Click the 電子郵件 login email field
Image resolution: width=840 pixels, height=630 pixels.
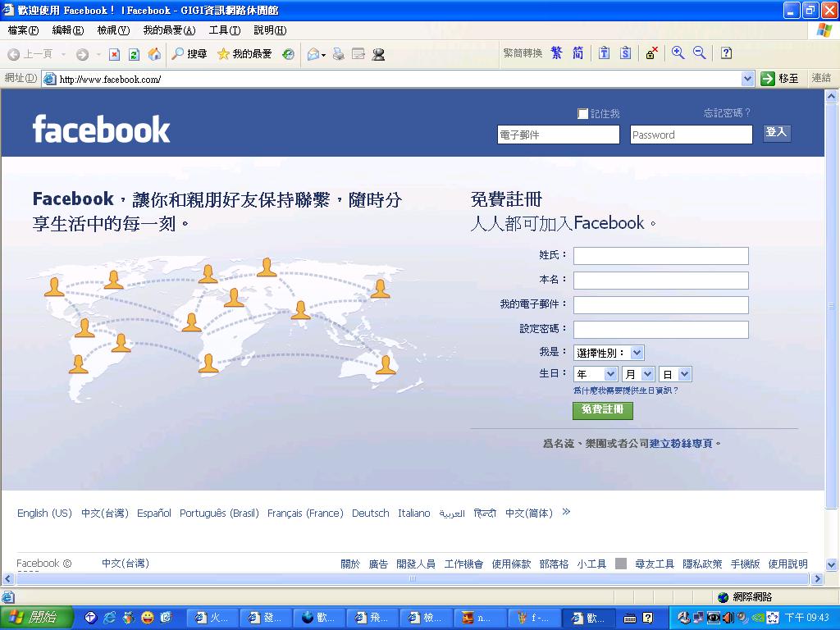[x=558, y=135]
